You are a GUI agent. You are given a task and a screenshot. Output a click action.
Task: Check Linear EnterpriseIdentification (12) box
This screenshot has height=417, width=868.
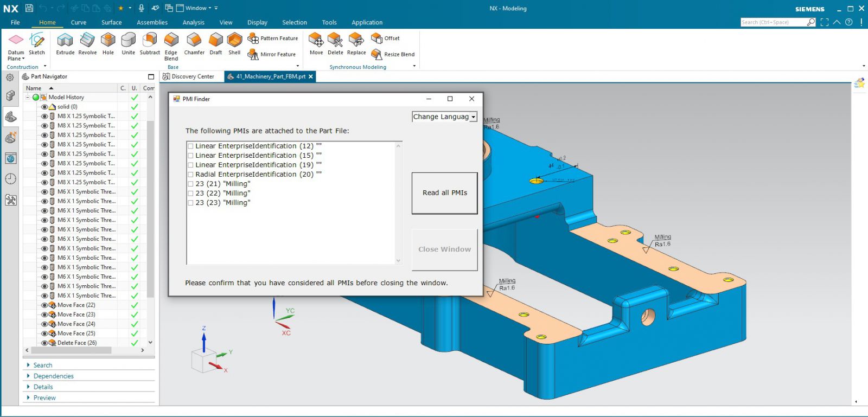point(190,146)
